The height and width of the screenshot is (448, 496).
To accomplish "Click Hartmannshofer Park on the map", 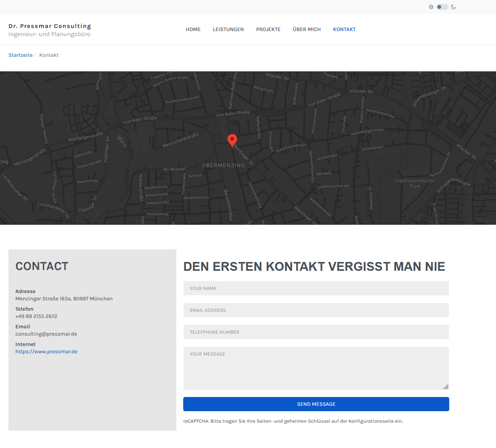I will point(415,183).
